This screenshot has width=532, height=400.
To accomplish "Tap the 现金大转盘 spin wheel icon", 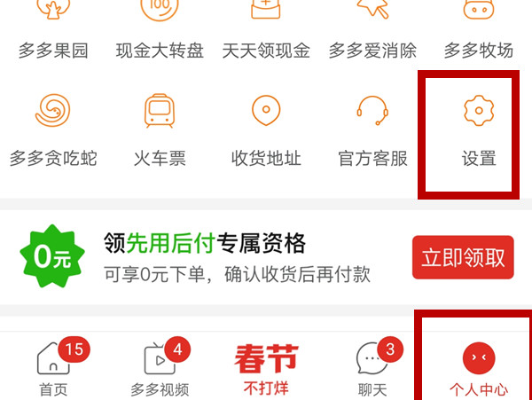I will [160, 10].
